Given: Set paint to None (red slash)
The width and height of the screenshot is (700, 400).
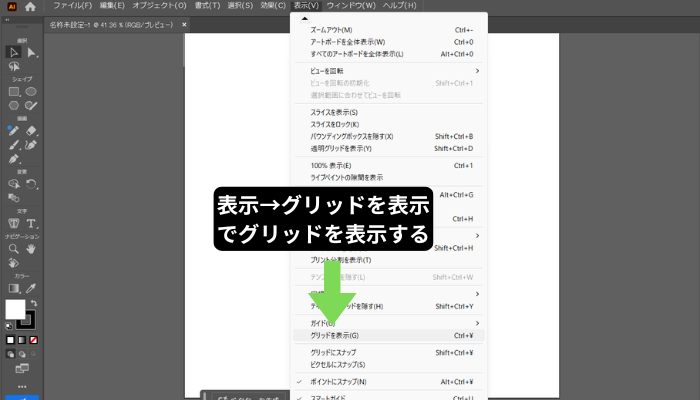Looking at the screenshot, I should (33, 340).
